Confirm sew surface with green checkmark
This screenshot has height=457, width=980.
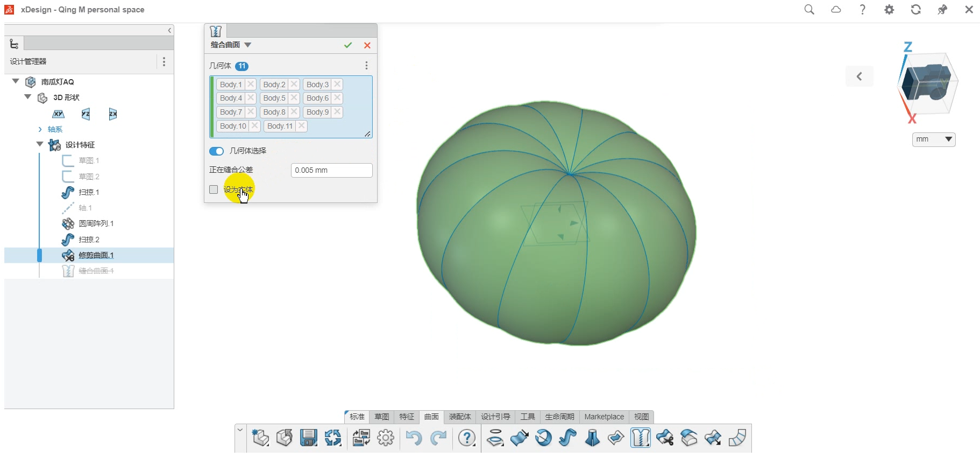pyautogui.click(x=348, y=45)
